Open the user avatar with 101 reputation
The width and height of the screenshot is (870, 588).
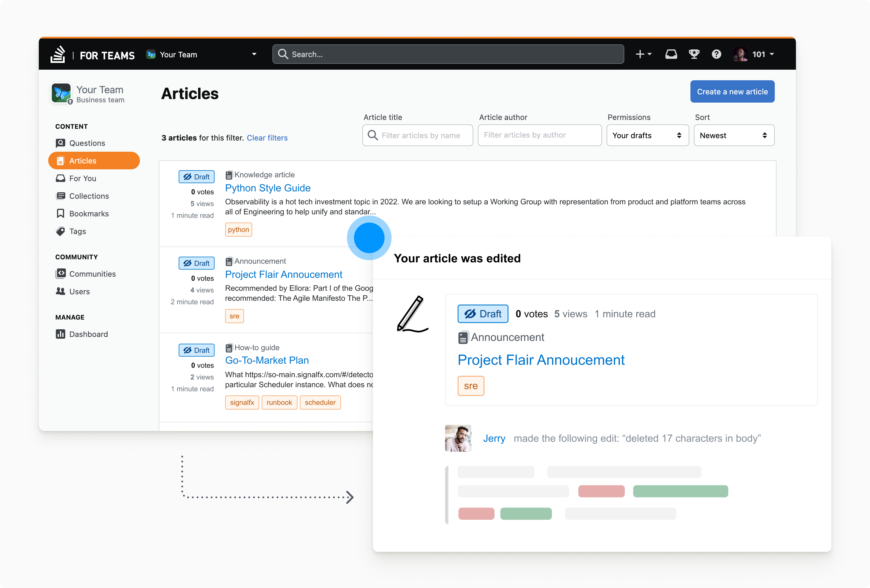tap(740, 54)
